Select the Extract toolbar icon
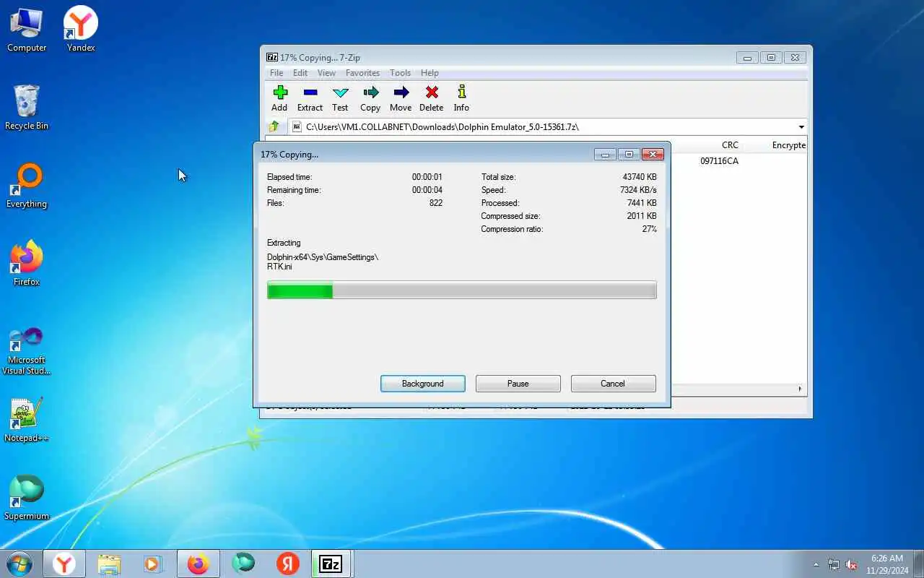 tap(310, 98)
